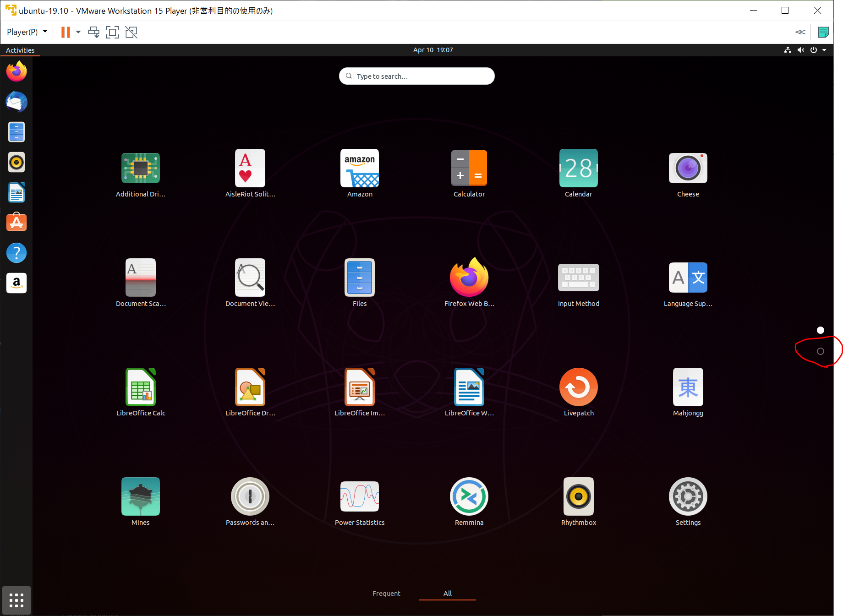Switch to the All tab
843x616 pixels.
448,594
